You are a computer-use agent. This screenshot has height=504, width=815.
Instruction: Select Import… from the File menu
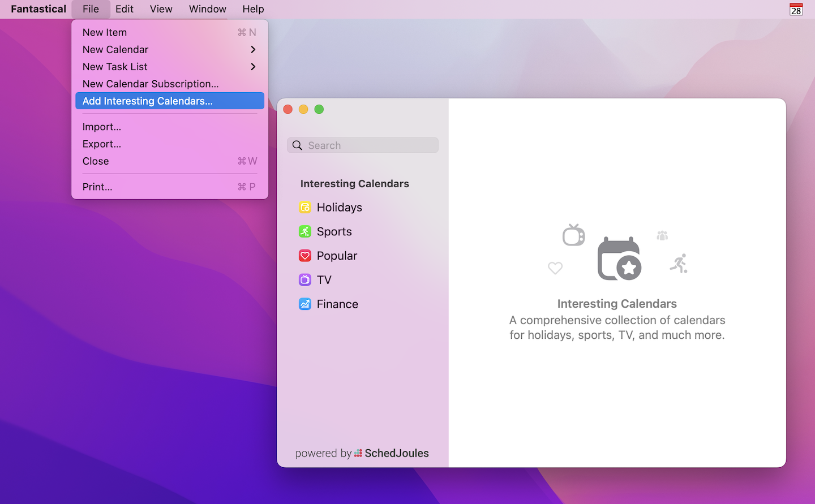point(169,127)
